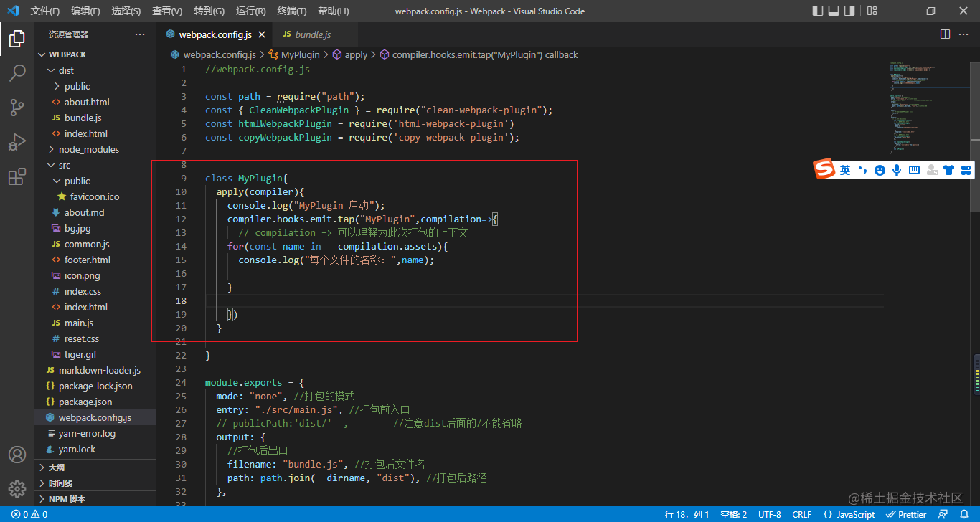Go to line via 行 18, 列 1
Screen dimensions: 980x522
coord(687,514)
